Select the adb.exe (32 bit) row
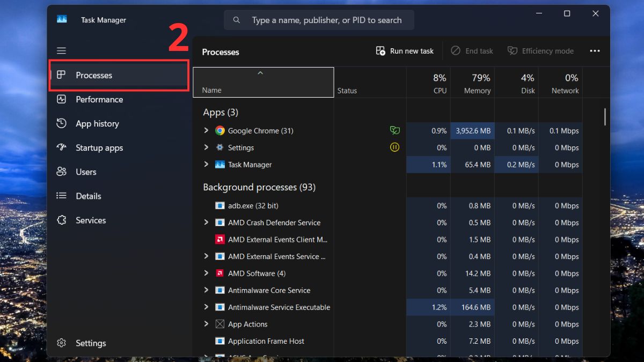This screenshot has height=362, width=644. click(387, 205)
